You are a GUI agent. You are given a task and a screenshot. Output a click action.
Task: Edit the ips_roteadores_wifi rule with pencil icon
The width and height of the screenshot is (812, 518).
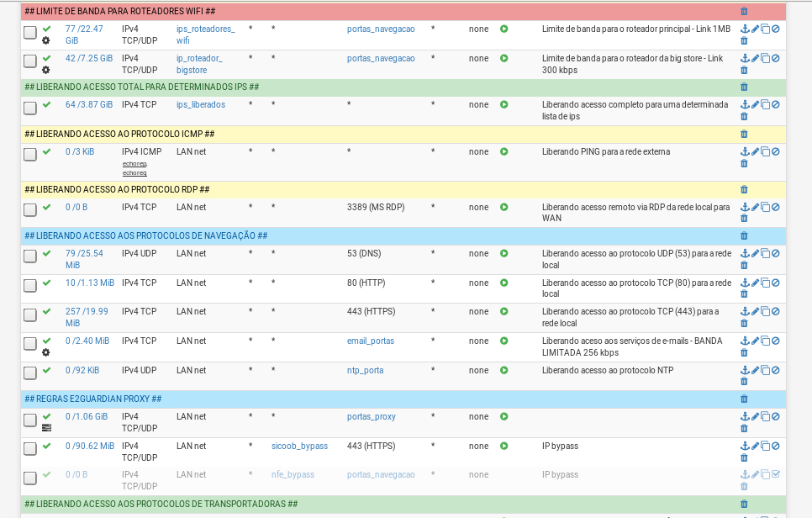coord(755,29)
